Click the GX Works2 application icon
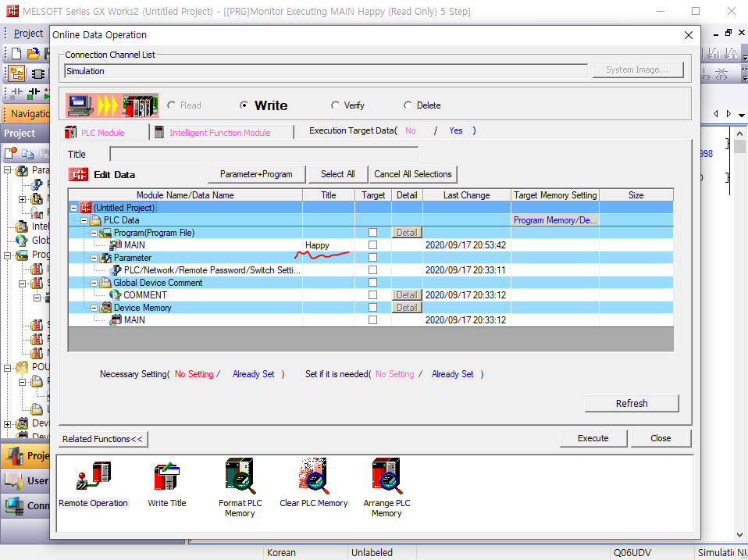This screenshot has height=560, width=748. [x=12, y=11]
